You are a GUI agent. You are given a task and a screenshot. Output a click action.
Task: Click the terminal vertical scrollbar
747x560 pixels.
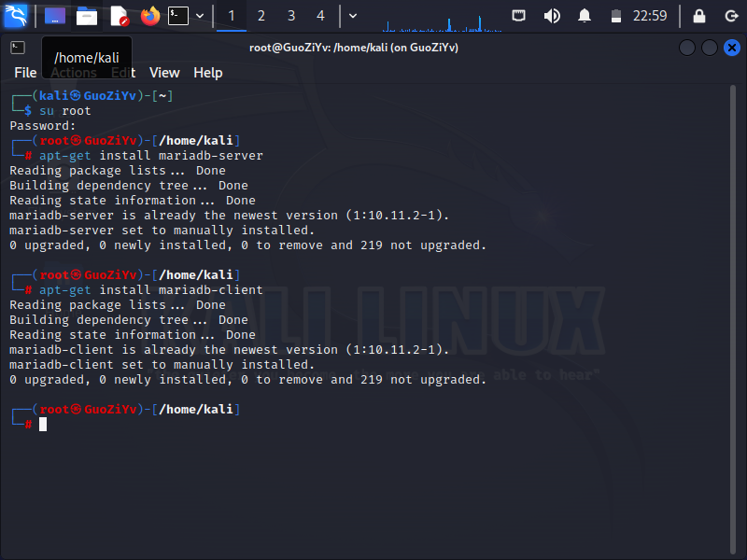click(x=733, y=319)
